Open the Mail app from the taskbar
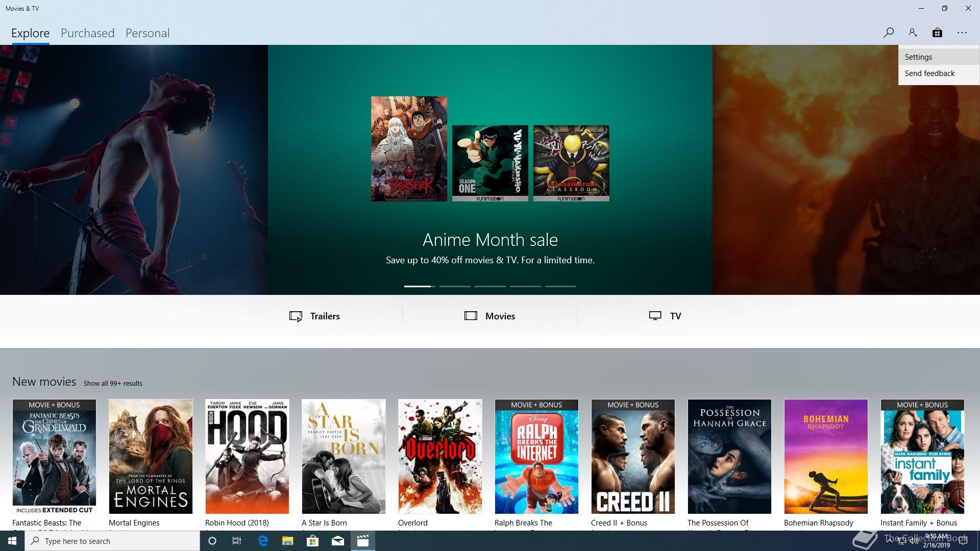The height and width of the screenshot is (551, 980). point(338,541)
